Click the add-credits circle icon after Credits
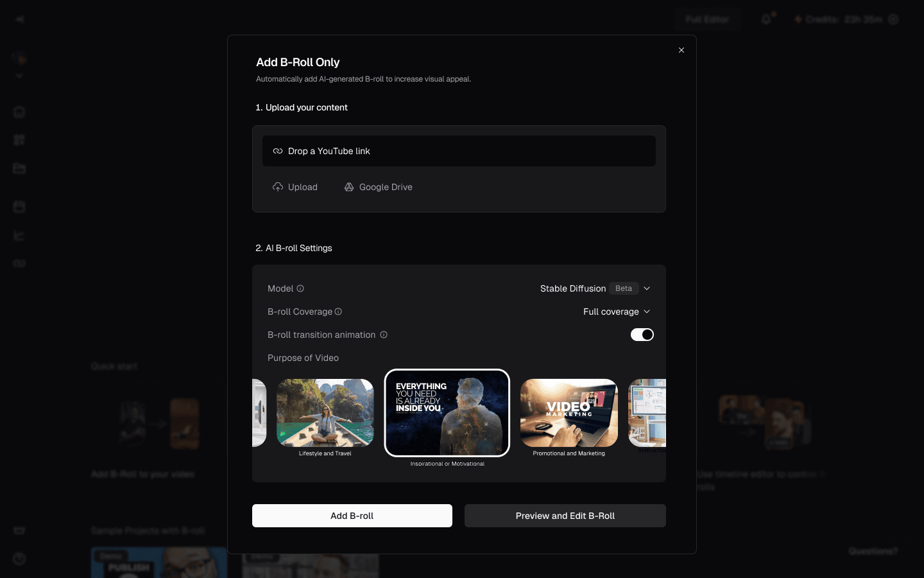 [x=893, y=19]
